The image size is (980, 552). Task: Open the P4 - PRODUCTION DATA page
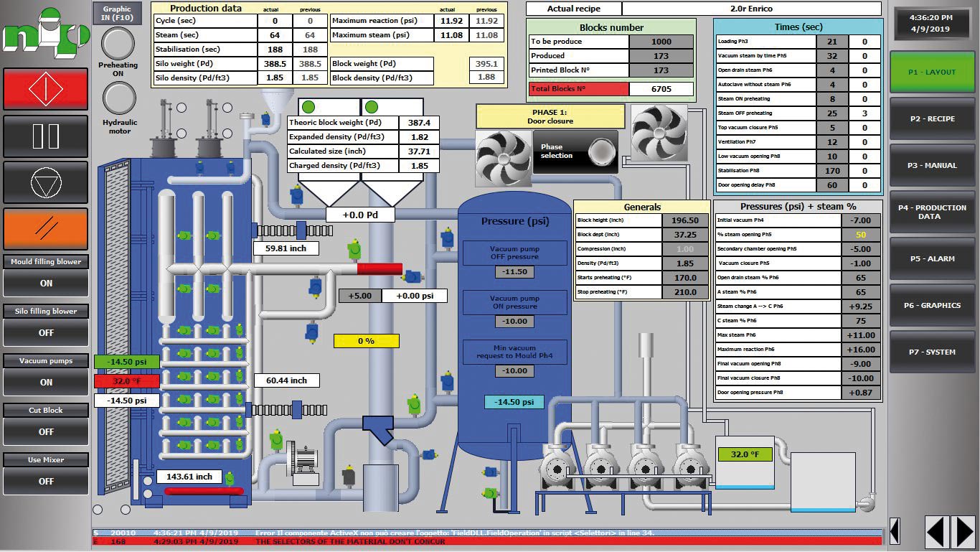(x=931, y=212)
